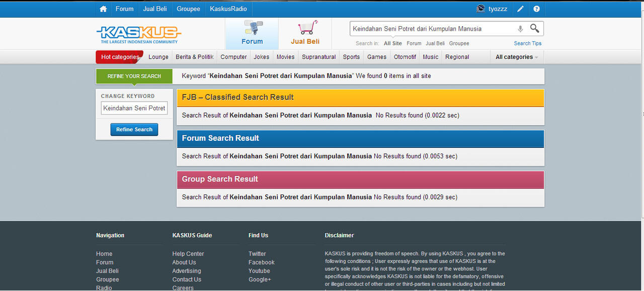Open Berita & Politik category
Screen dimensions: 644x291
tap(195, 57)
